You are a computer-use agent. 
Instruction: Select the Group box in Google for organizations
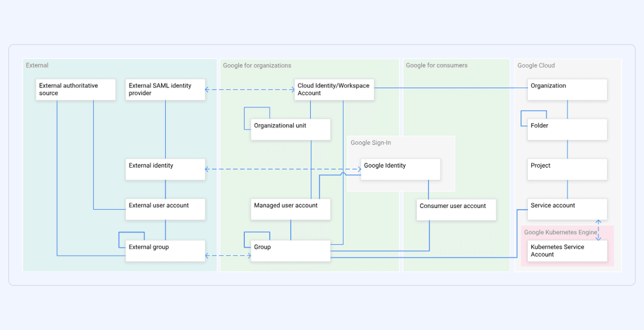click(x=290, y=251)
